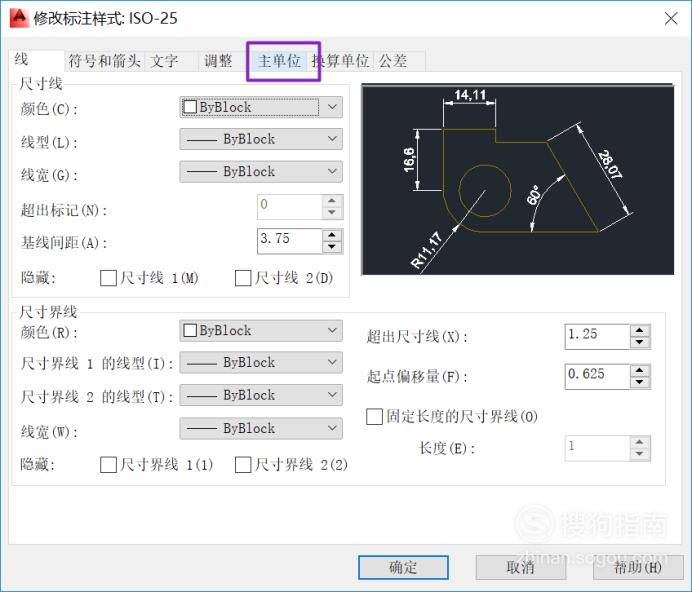This screenshot has width=692, height=592.
Task: Click ByBlock color swatch in 颜色(R)
Action: click(x=190, y=331)
